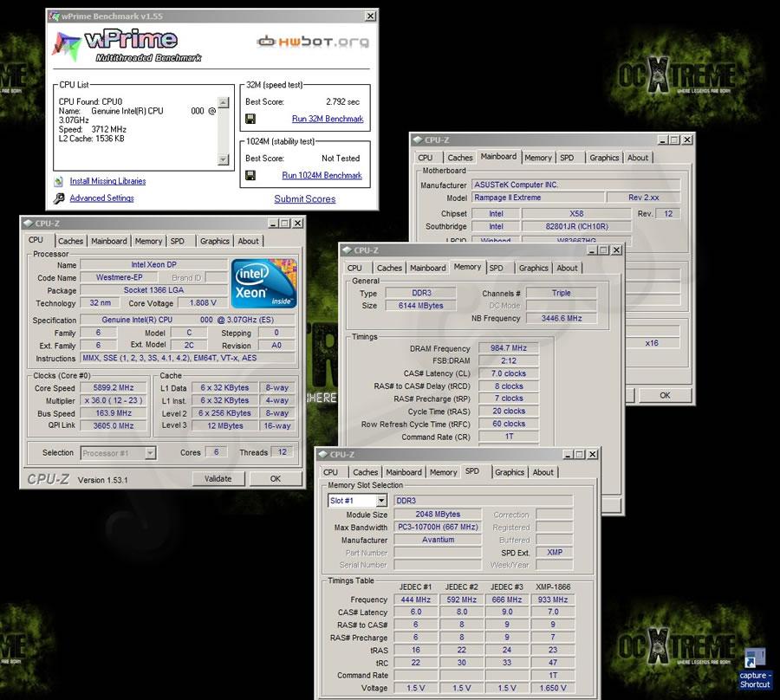This screenshot has width=780, height=700.
Task: Select the CPU tab in the Mainboard window
Action: pyautogui.click(x=426, y=158)
